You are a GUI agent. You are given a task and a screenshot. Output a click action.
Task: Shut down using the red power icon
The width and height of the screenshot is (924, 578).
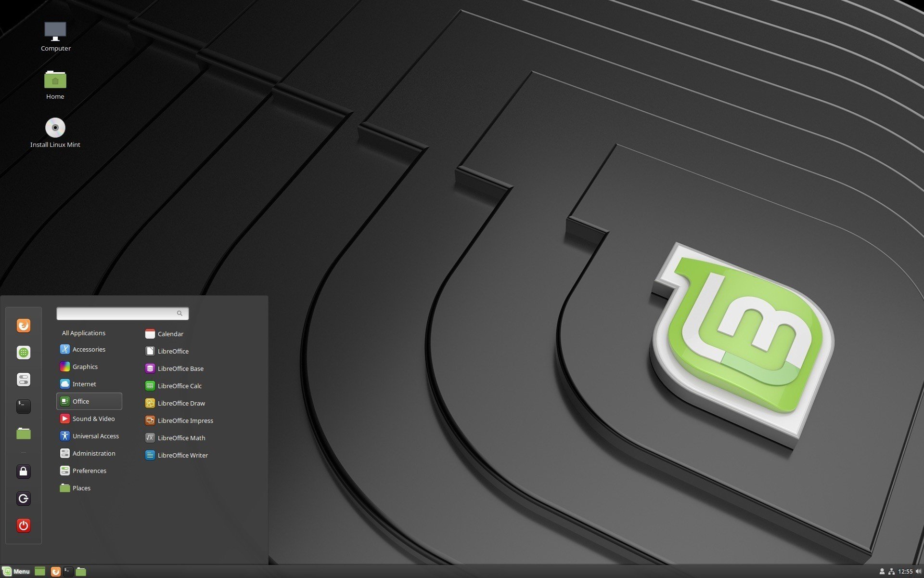click(23, 525)
